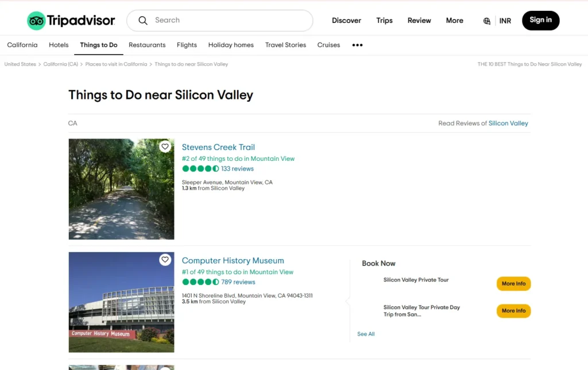The height and width of the screenshot is (370, 588).
Task: Open the Travel Stories tab
Action: pos(286,45)
